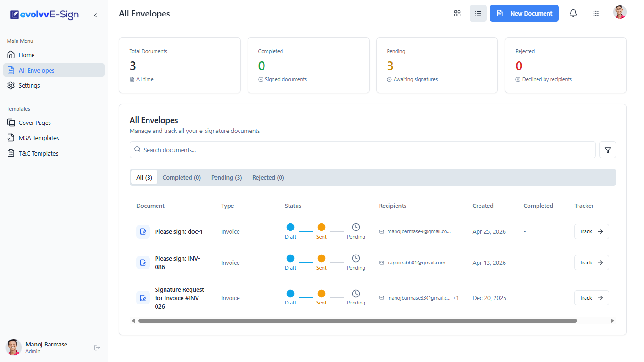
Task: Open the Please sign: doc-1 document
Action: point(179,232)
